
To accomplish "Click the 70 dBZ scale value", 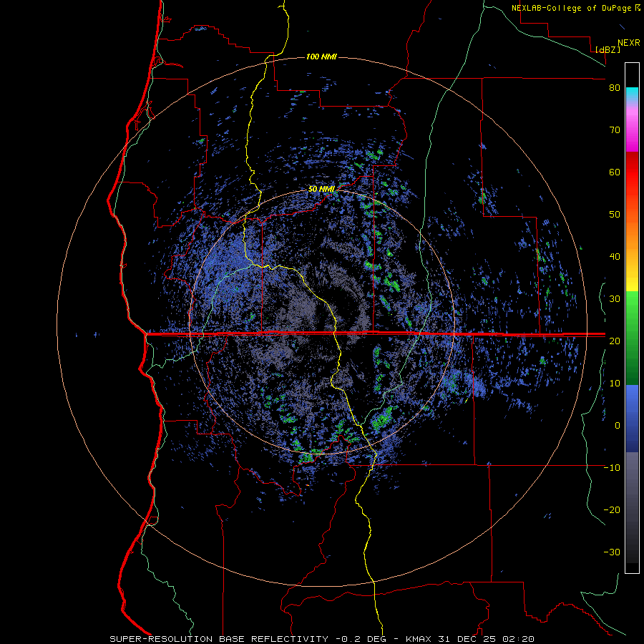I will [x=615, y=130].
